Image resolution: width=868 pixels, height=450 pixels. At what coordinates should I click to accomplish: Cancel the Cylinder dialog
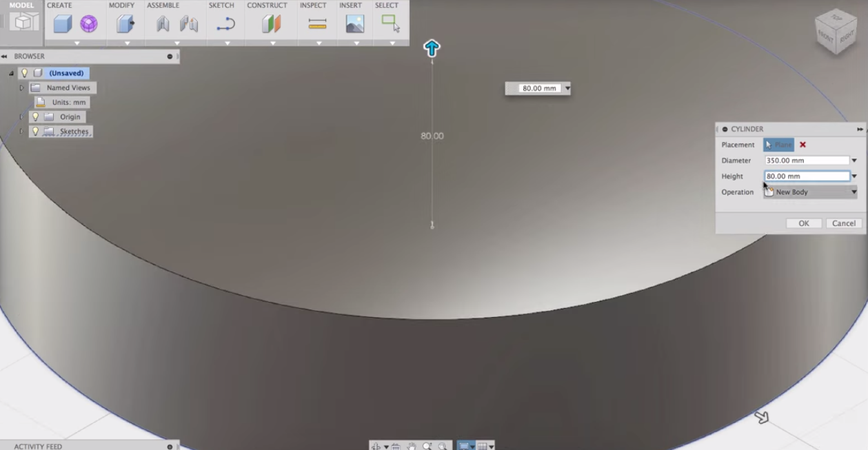click(843, 223)
